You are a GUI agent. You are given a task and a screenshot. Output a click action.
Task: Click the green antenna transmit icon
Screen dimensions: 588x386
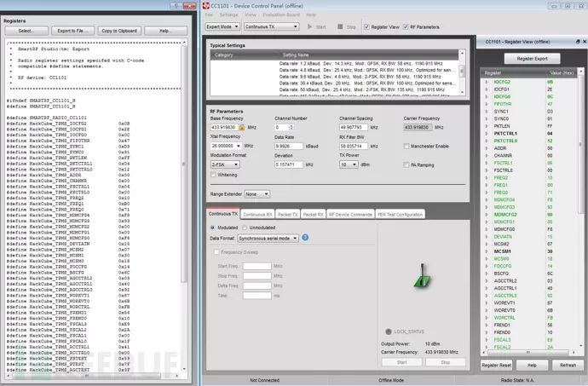click(x=420, y=279)
